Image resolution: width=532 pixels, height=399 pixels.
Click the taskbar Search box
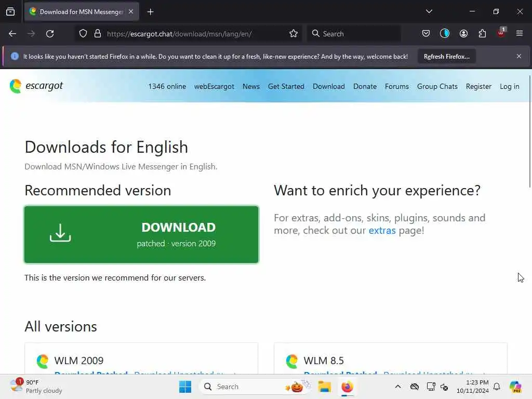click(255, 387)
